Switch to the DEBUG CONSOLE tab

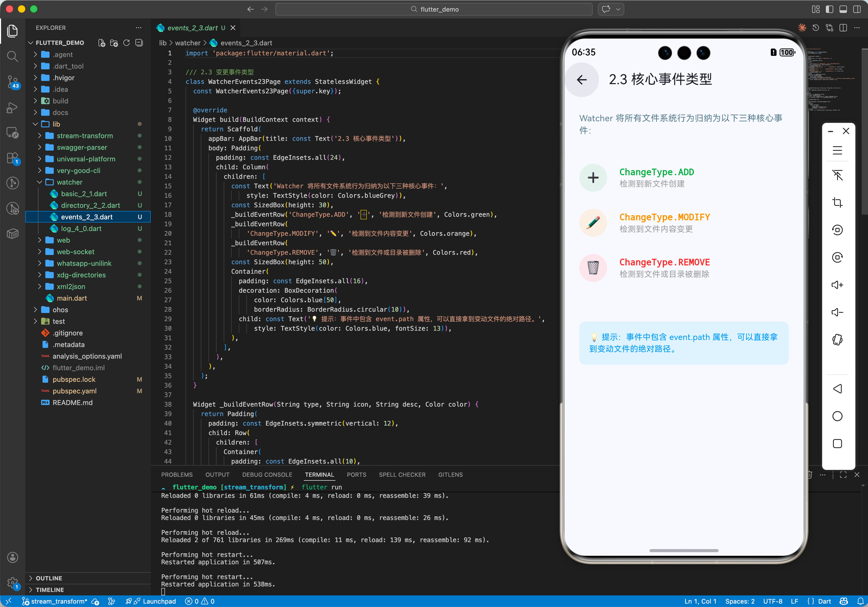tap(267, 475)
